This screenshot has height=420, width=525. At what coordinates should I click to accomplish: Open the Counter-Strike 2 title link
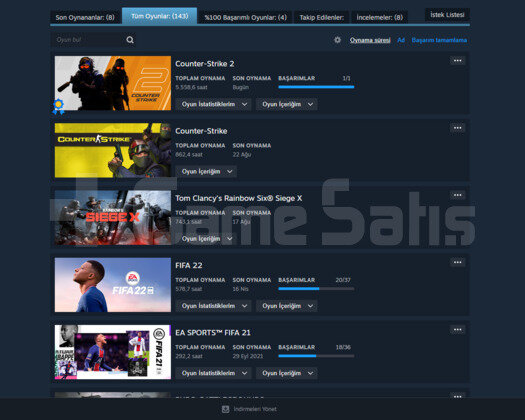point(205,64)
